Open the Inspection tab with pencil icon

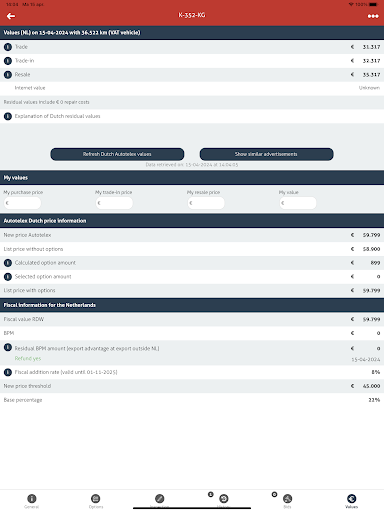[160, 501]
